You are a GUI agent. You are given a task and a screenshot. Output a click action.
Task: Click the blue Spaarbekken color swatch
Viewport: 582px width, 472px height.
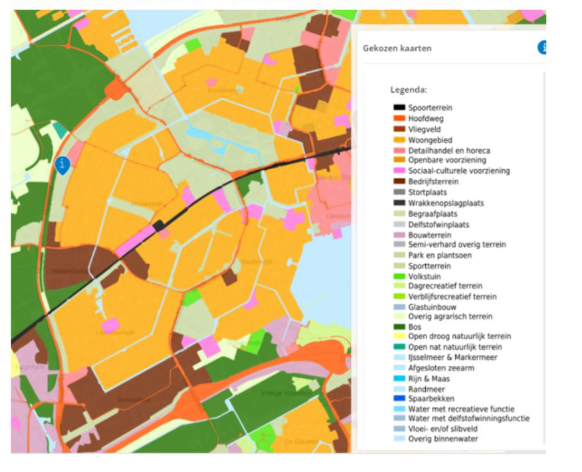[399, 399]
